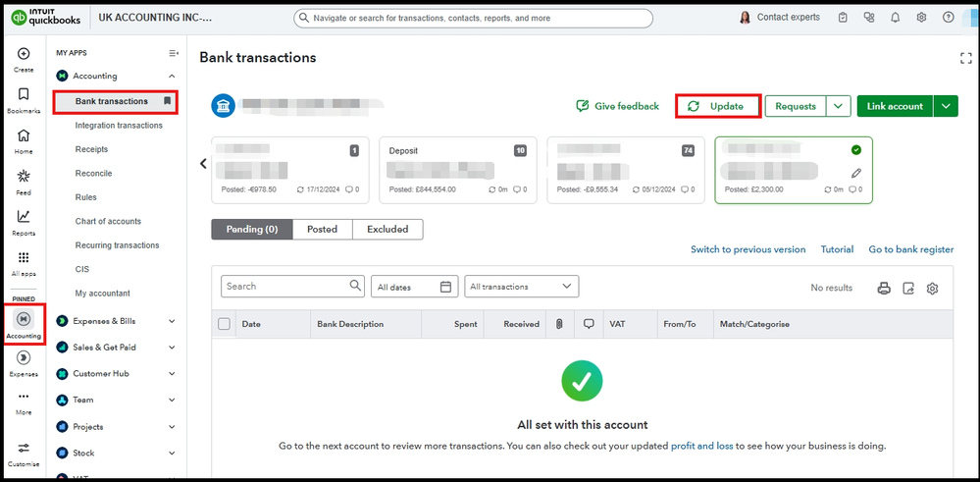
Task: Switch to the Posted tab
Action: tap(323, 230)
